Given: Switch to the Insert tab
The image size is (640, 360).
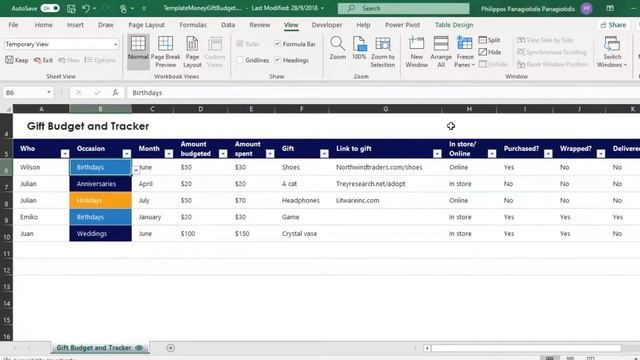Looking at the screenshot, I should coord(75,25).
